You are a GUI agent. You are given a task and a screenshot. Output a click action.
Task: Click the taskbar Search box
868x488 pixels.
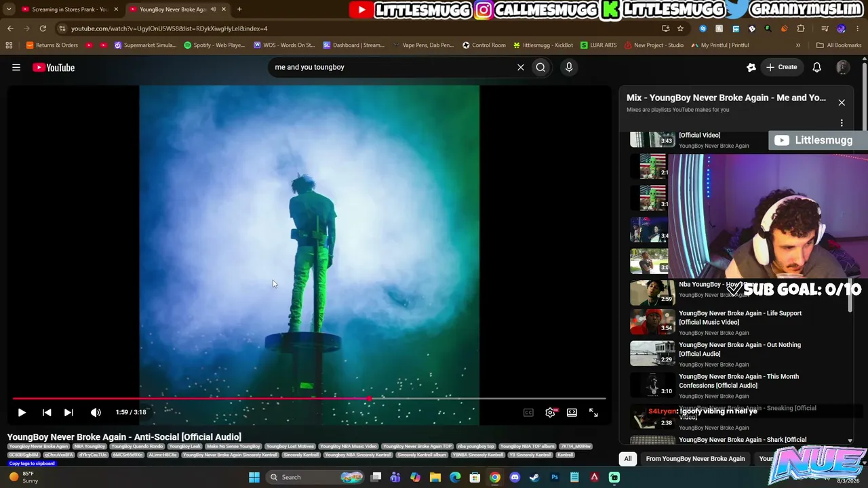(314, 477)
